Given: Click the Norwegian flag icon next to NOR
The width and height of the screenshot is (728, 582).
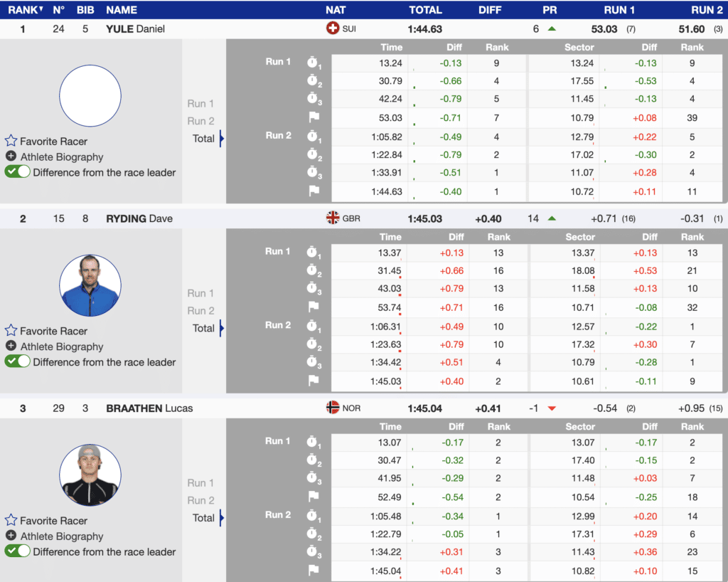Looking at the screenshot, I should (x=332, y=408).
